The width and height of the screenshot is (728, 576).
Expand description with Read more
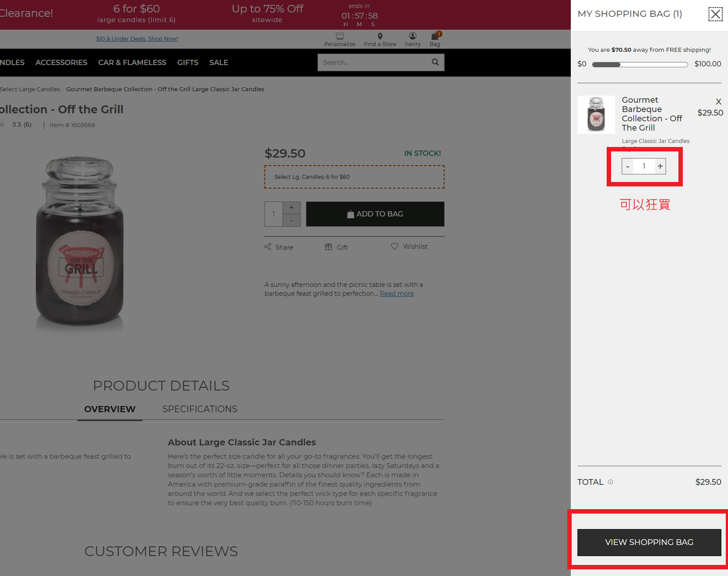click(x=397, y=294)
